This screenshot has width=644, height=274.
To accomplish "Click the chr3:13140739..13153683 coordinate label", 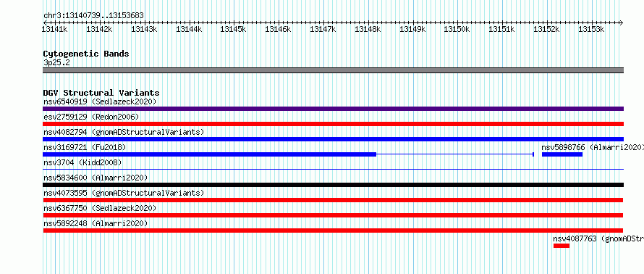I will click(x=93, y=16).
